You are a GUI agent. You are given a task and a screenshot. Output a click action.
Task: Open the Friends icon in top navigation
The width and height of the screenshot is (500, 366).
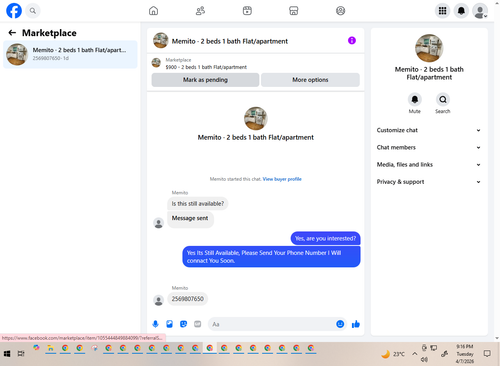coord(200,11)
